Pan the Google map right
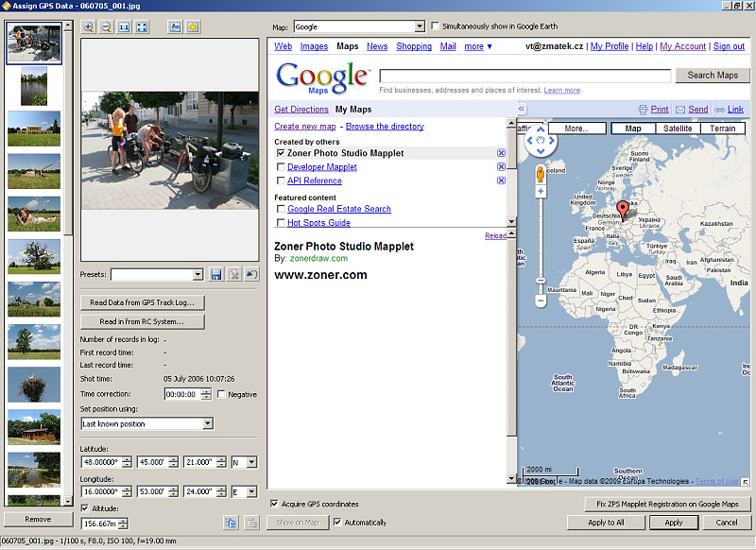 point(552,141)
